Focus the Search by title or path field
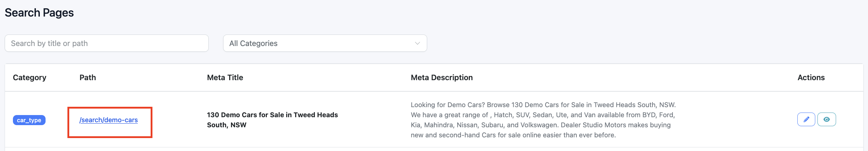The height and width of the screenshot is (151, 868). coord(107,44)
